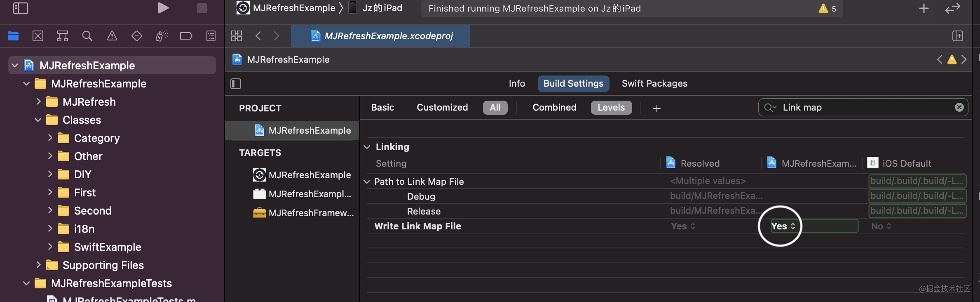Switch to Combined view
The height and width of the screenshot is (302, 980).
pos(554,108)
